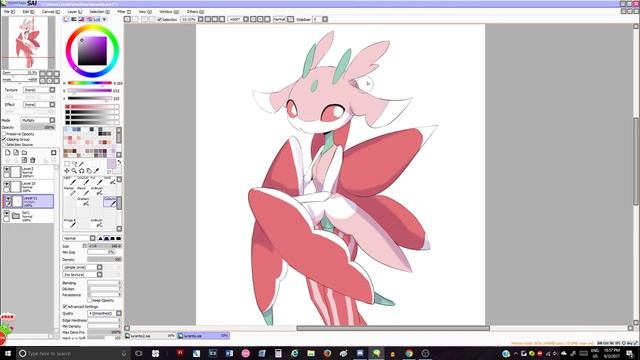Viewport: 640px width, 360px height.
Task: Select the rectangular selection tool
Action: click(x=67, y=164)
